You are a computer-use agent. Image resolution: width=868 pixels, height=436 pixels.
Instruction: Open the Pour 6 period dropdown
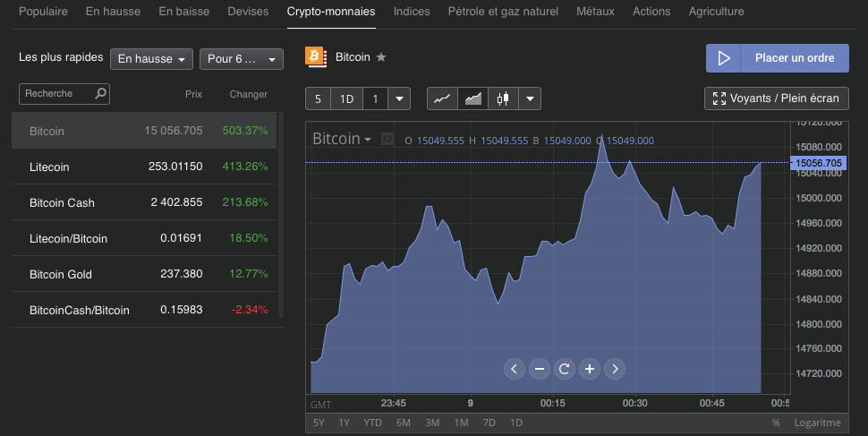coord(242,59)
